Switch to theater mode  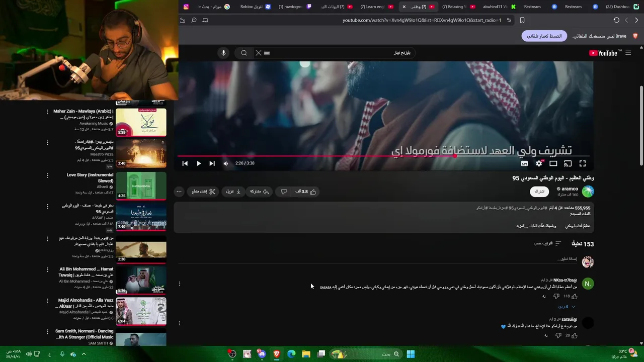pos(553,163)
